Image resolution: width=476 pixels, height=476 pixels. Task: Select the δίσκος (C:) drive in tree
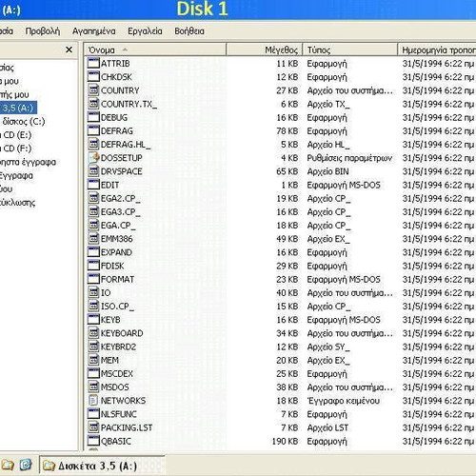point(24,121)
